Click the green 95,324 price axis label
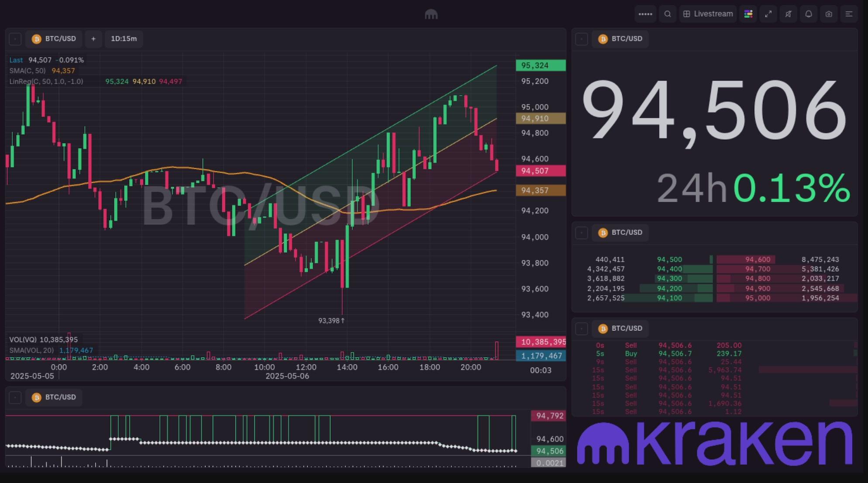Image resolution: width=868 pixels, height=483 pixels. tap(541, 66)
